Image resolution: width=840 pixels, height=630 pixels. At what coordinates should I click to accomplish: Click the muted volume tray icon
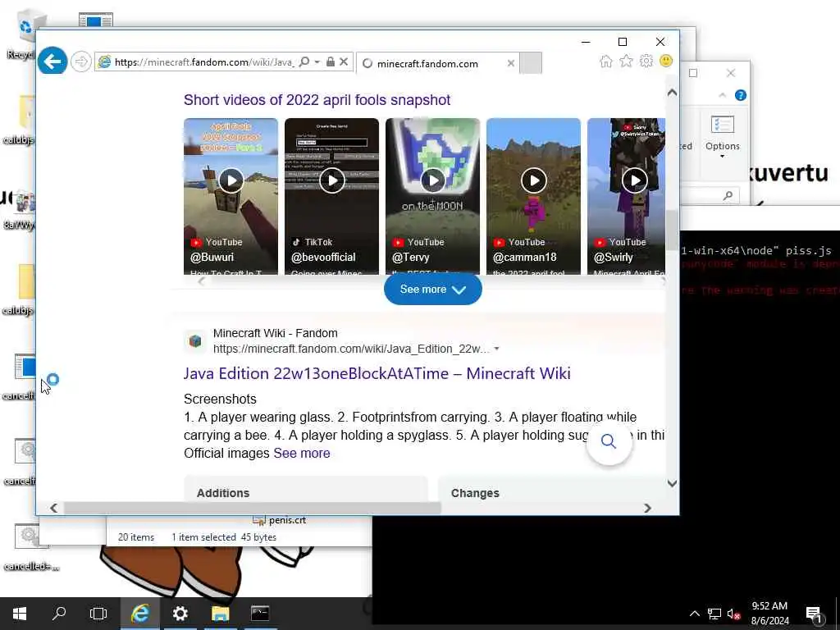tap(733, 614)
